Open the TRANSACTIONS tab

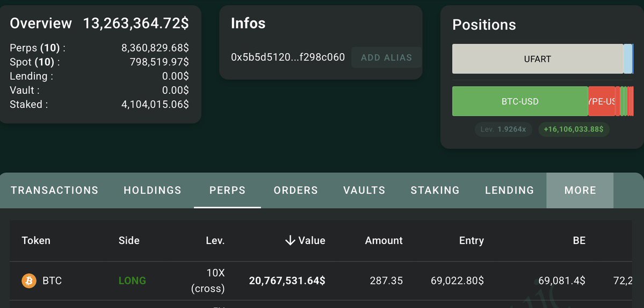[x=54, y=190]
